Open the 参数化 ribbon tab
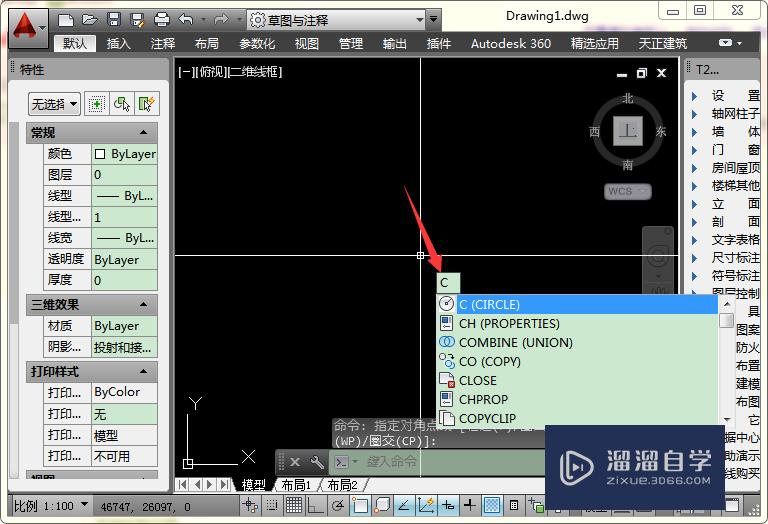This screenshot has width=768, height=524. click(x=257, y=44)
